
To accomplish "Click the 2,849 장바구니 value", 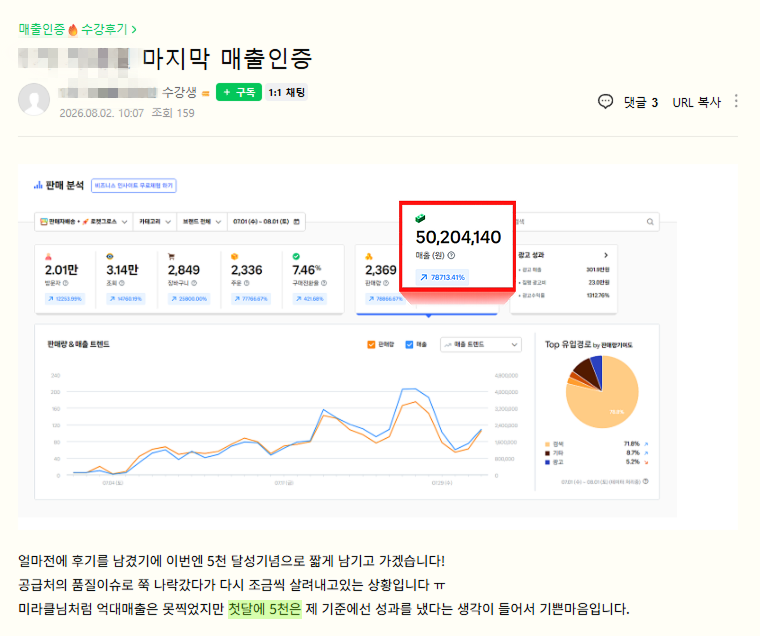I will point(184,270).
